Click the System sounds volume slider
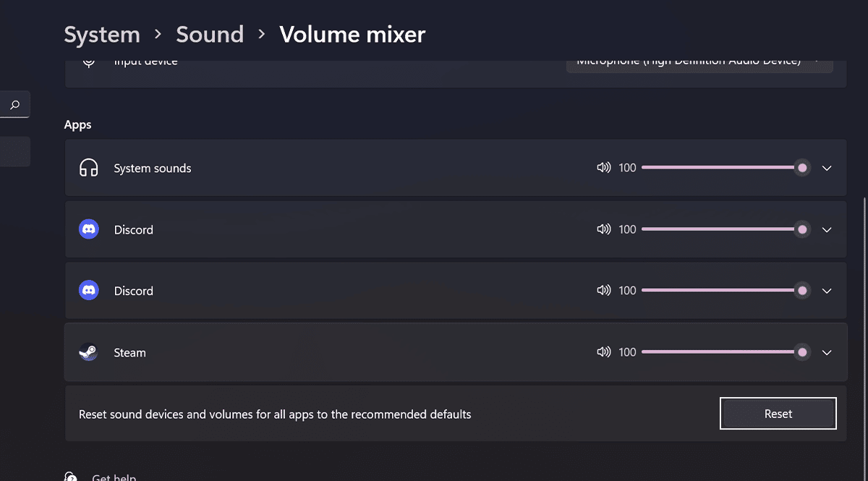Viewport: 868px width, 481px height. click(720, 168)
